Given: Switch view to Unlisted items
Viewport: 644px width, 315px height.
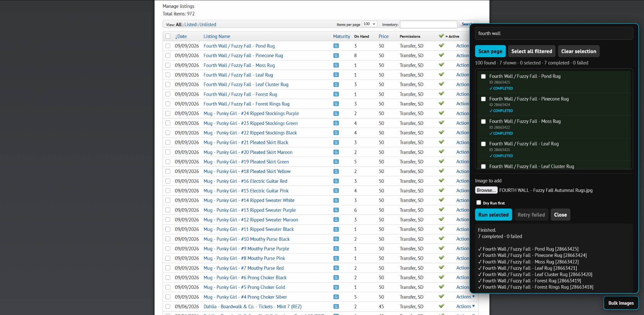Looking at the screenshot, I should (208, 24).
